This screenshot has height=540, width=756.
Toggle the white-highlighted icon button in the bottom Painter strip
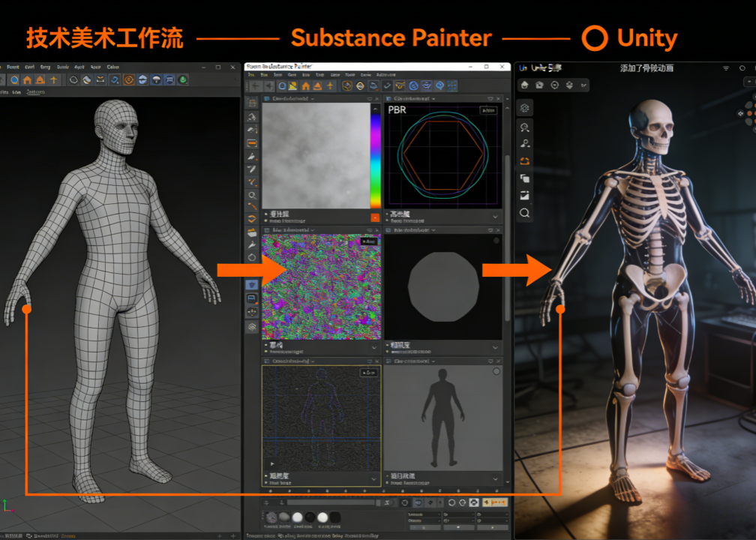pos(474,502)
